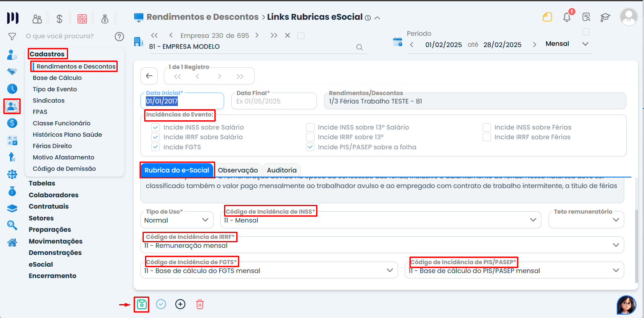Open the period calendar icon

click(397, 42)
